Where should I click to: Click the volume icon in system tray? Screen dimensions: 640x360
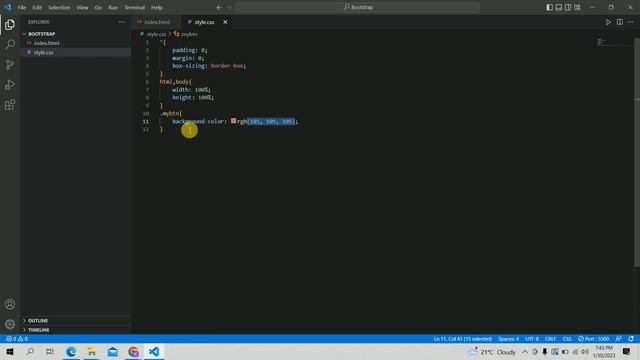pyautogui.click(x=585, y=352)
